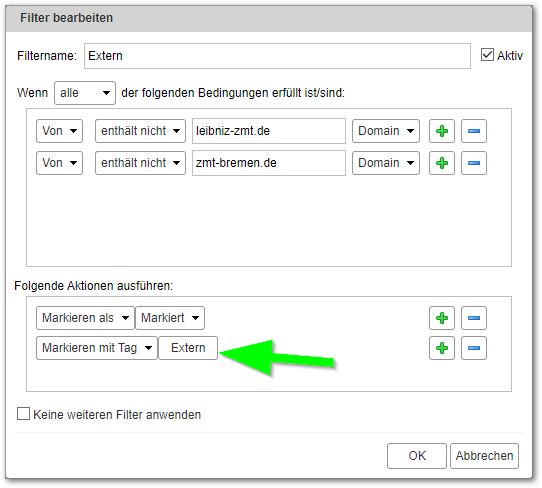The image size is (542, 488).
Task: Add condition after the zmt-bremen.de row
Action: [x=442, y=163]
